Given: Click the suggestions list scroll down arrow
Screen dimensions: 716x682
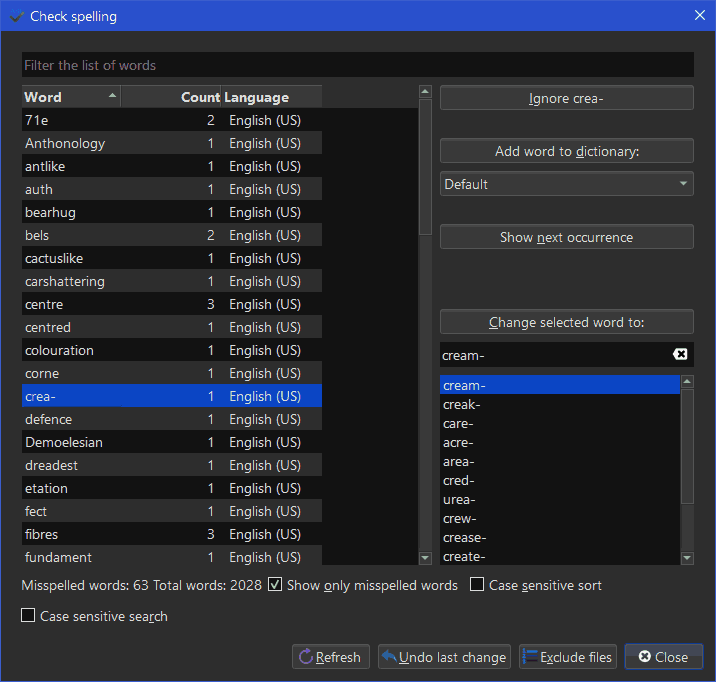Looking at the screenshot, I should click(687, 558).
